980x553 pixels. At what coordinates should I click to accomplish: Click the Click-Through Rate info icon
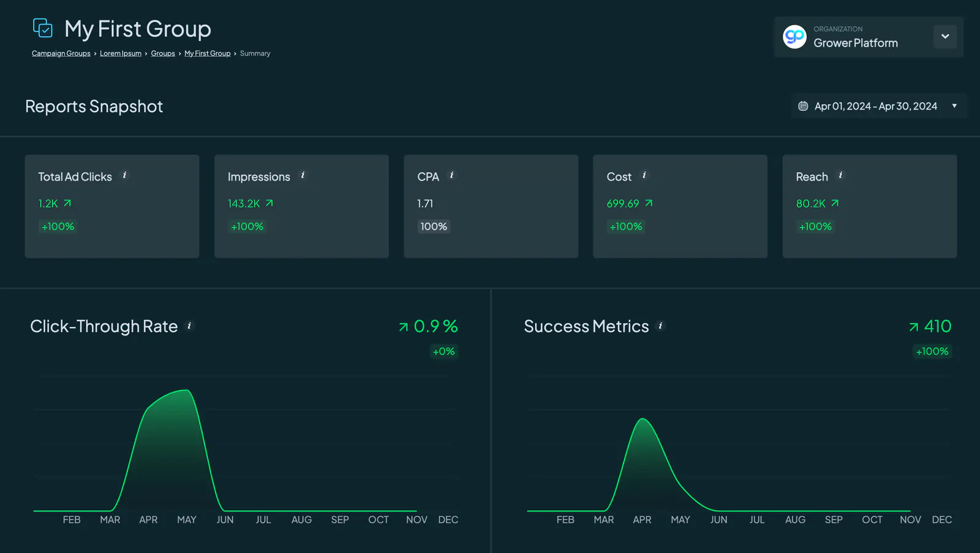coord(189,326)
